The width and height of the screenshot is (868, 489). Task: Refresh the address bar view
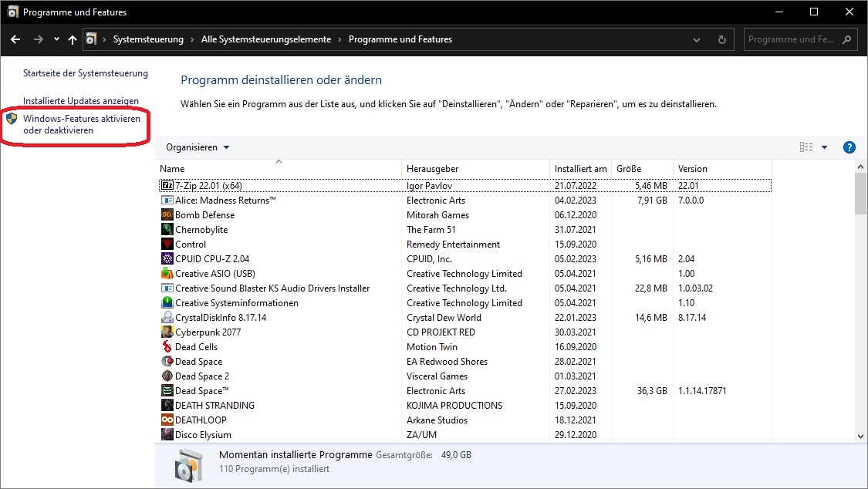coord(722,39)
